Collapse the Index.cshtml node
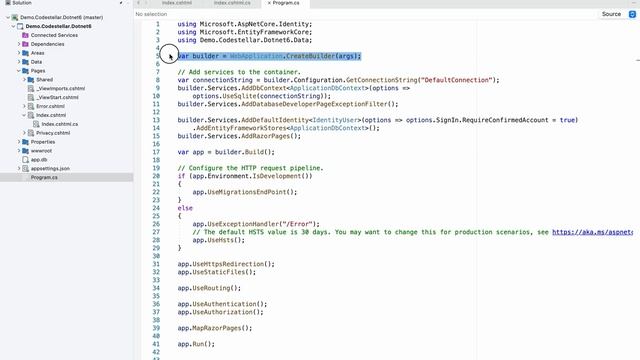640x360 pixels. pyautogui.click(x=24, y=115)
